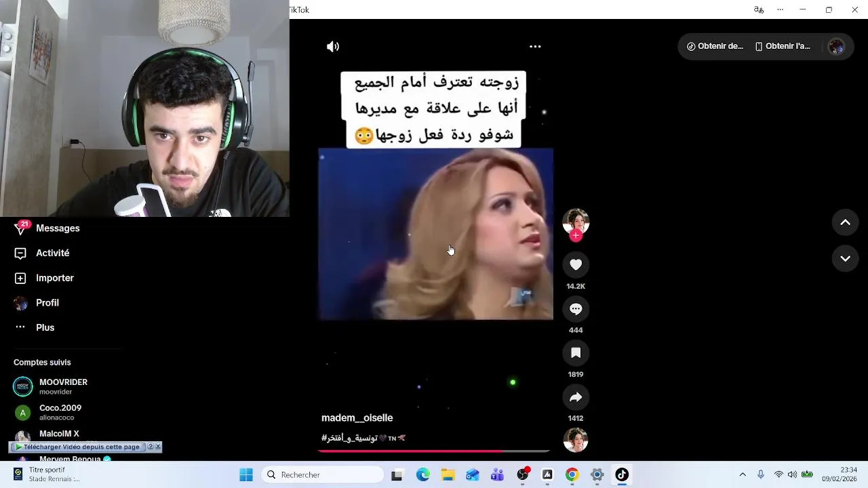Open the volume tray icon
Viewport: 868px width, 488px height.
pyautogui.click(x=792, y=475)
